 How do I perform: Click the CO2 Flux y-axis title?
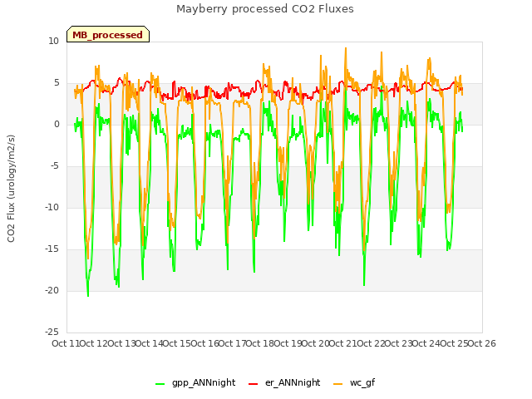click(x=11, y=189)
